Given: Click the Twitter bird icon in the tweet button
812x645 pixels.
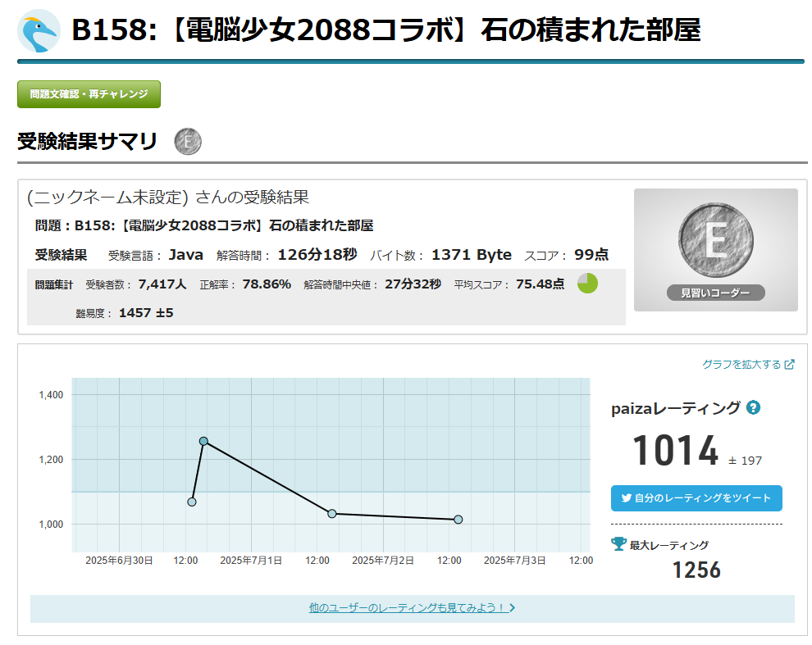Looking at the screenshot, I should tap(627, 498).
